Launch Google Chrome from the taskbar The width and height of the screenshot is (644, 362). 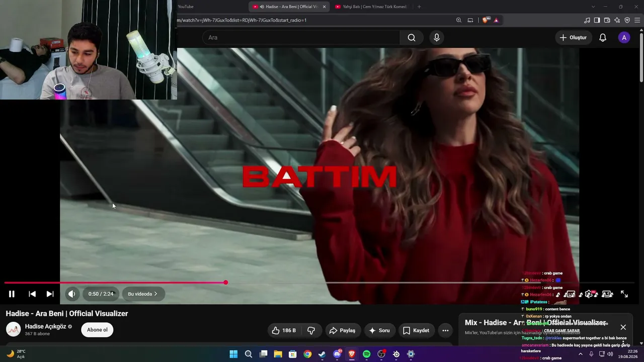pos(307,354)
